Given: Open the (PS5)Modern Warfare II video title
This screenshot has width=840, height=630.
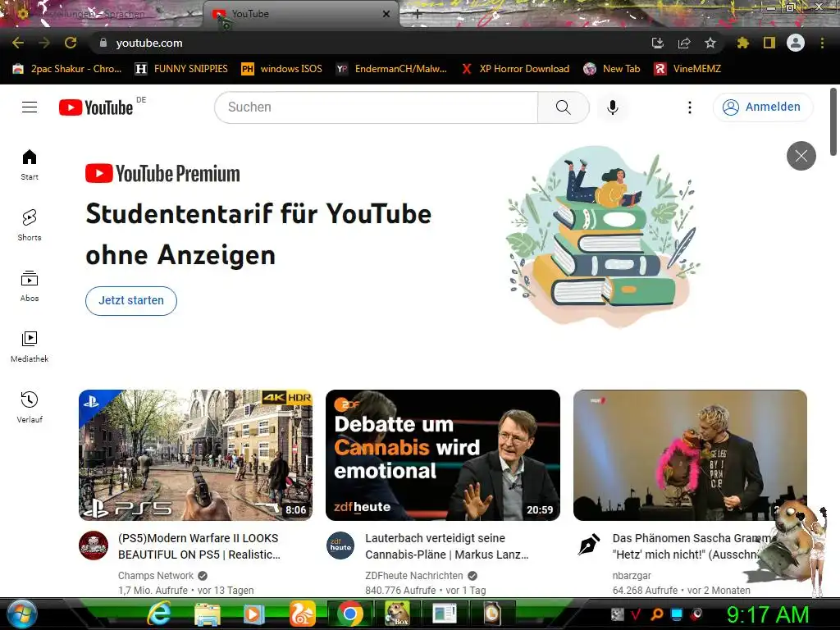Looking at the screenshot, I should (x=199, y=546).
